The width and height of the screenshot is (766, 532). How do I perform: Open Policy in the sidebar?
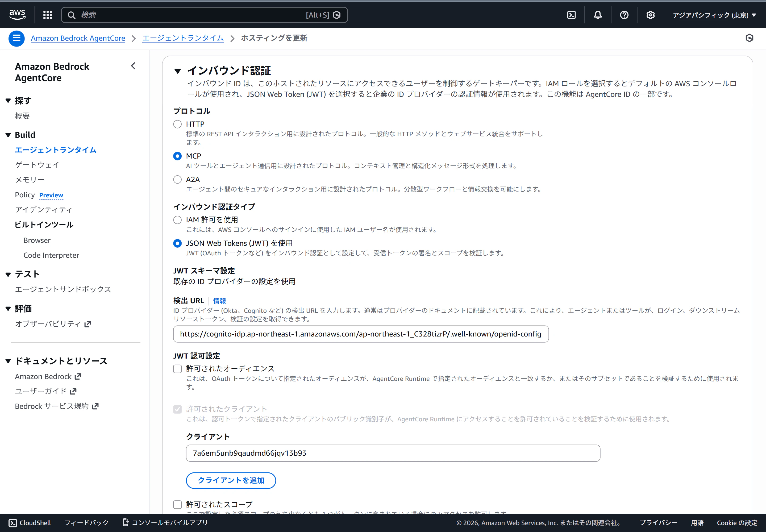click(x=25, y=195)
